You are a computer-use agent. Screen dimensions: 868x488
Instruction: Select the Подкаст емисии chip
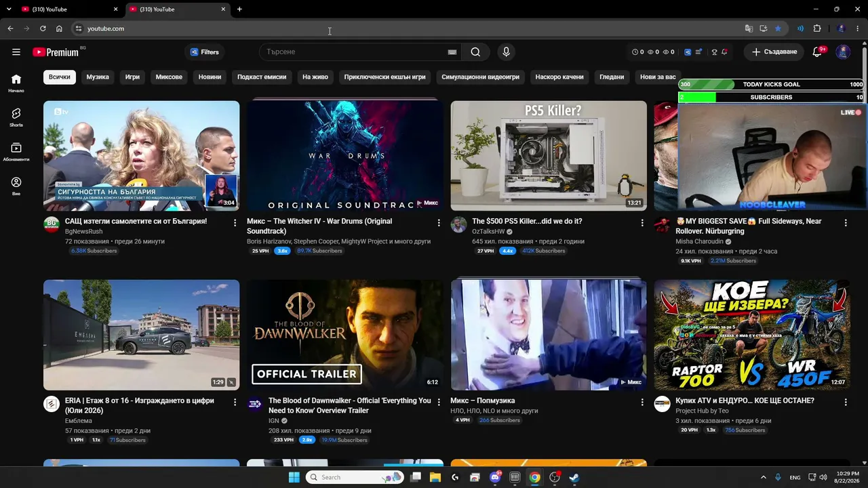point(262,77)
